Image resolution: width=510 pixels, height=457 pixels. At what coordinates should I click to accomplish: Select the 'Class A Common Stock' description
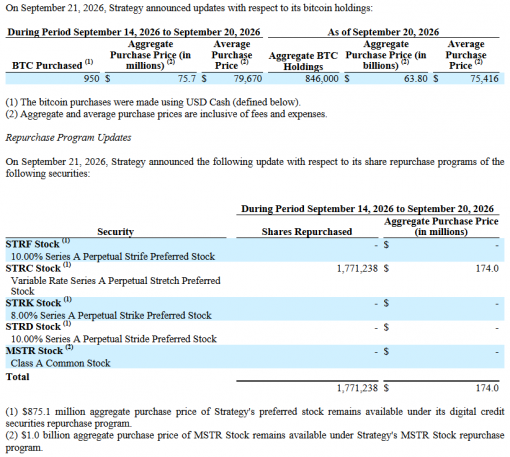[x=60, y=363]
